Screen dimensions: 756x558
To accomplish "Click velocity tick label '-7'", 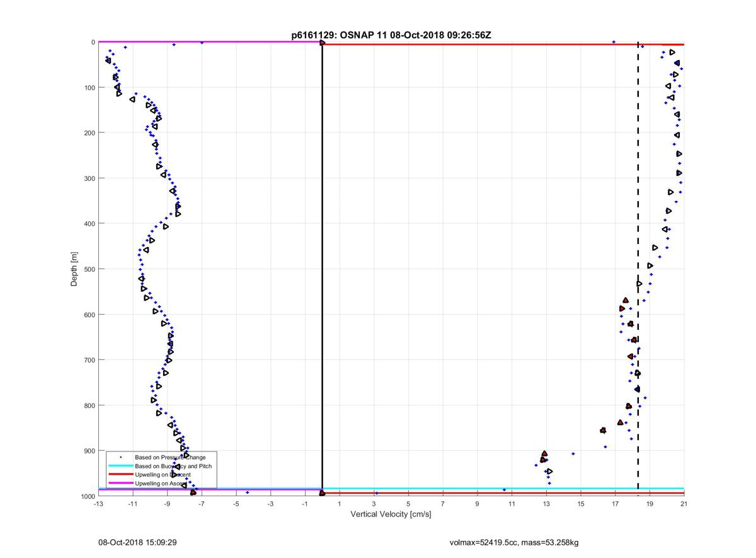I will coord(202,504).
